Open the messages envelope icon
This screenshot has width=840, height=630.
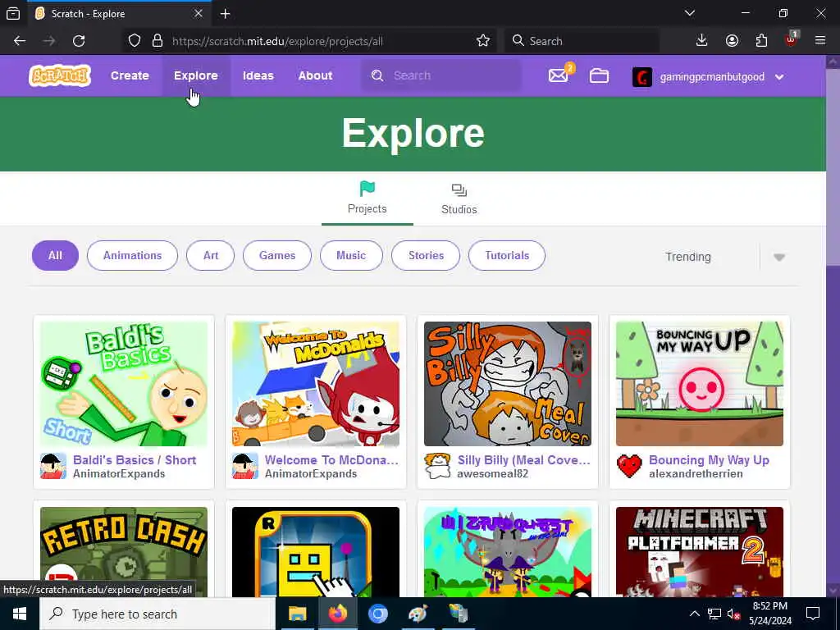(558, 75)
